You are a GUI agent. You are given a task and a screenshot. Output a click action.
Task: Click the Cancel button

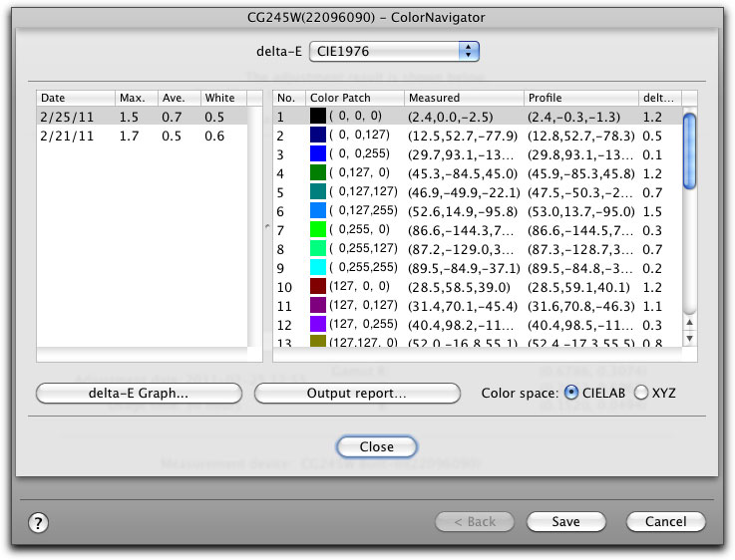[x=665, y=521]
